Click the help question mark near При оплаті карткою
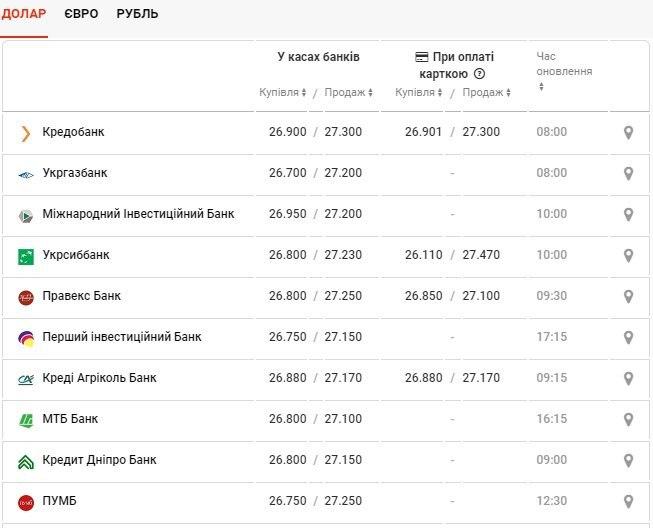This screenshot has height=528, width=653. 479,74
